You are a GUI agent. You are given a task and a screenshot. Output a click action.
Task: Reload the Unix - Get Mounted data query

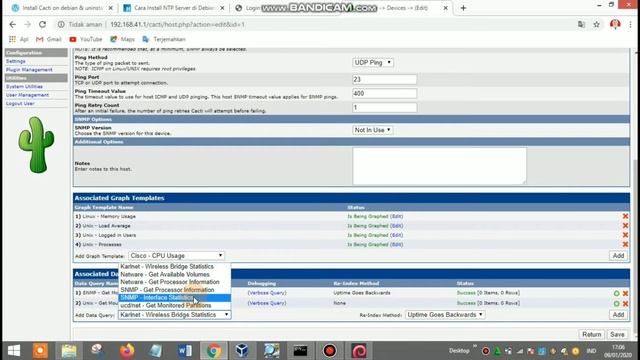tap(616, 304)
